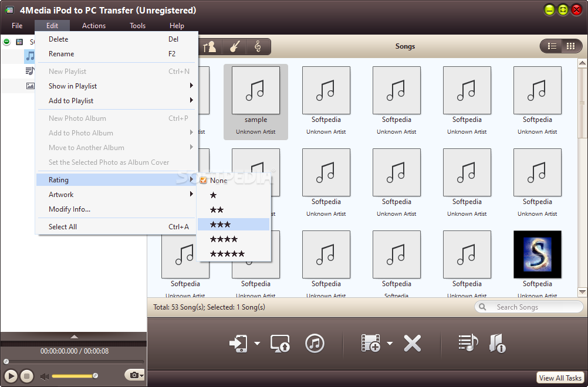
Task: Select the music notes sidebar icon
Action: click(30, 56)
